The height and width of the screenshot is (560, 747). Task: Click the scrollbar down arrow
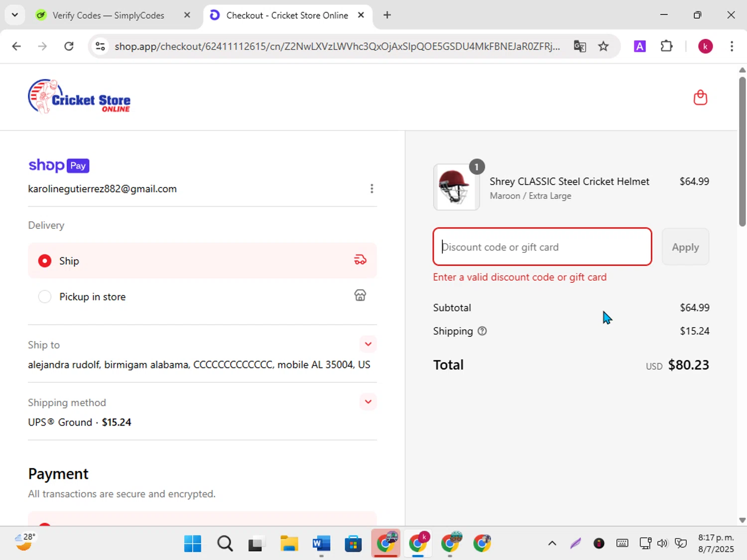click(x=742, y=520)
